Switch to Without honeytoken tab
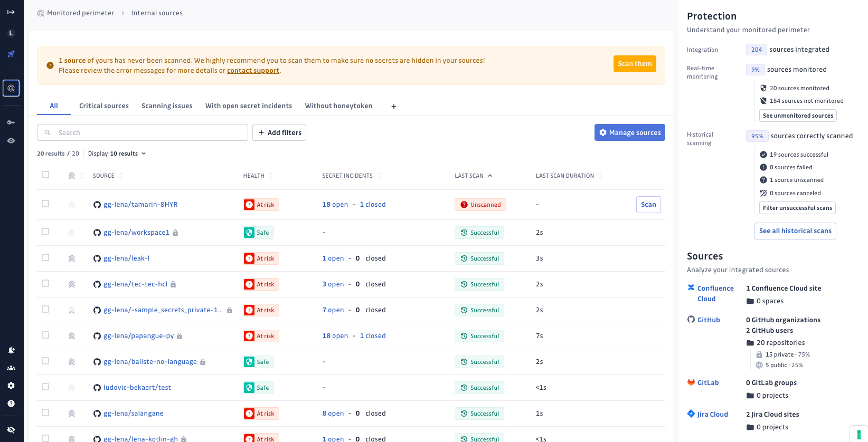 [338, 106]
